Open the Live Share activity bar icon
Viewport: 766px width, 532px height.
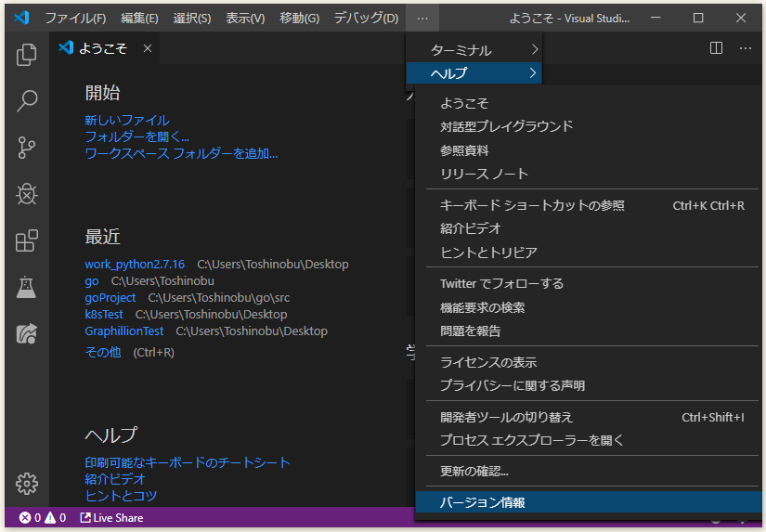click(x=26, y=333)
